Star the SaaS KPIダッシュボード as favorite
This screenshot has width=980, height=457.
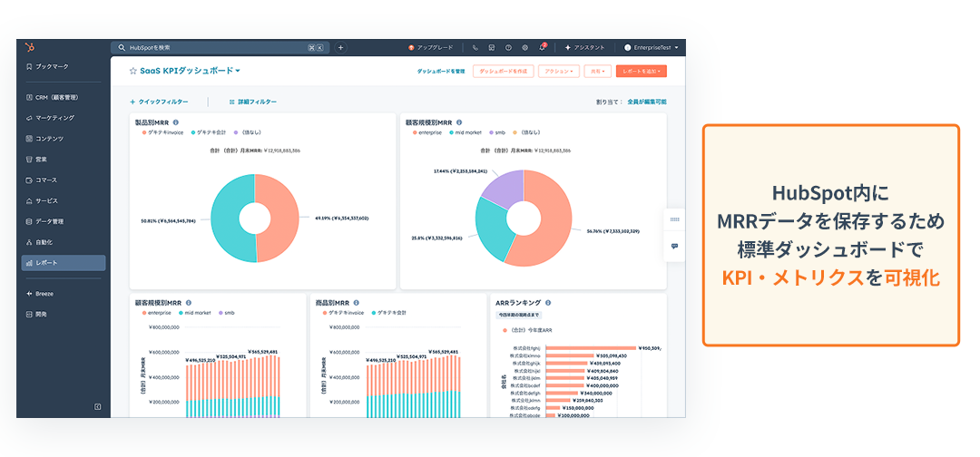pyautogui.click(x=132, y=71)
